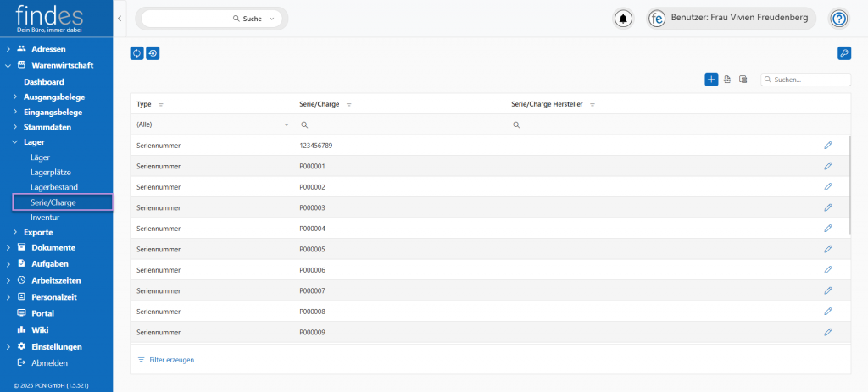The height and width of the screenshot is (392, 868).
Task: Click the column chooser icon left of Suchen
Action: [x=743, y=80]
